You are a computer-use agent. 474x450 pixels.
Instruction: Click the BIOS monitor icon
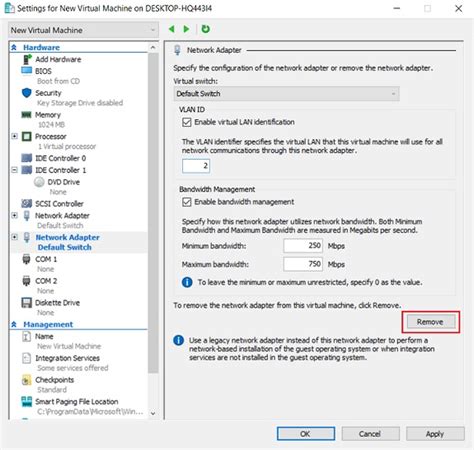pos(27,71)
